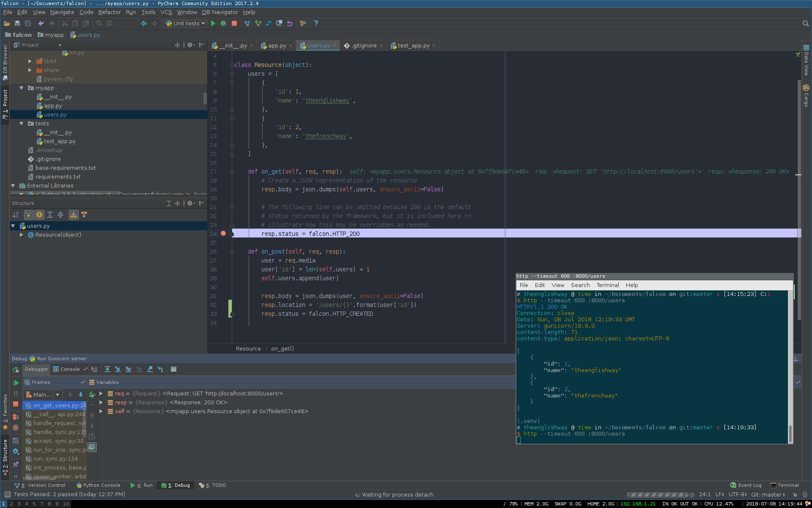Click Resume Program in debug panel
This screenshot has height=508, width=812.
16,383
